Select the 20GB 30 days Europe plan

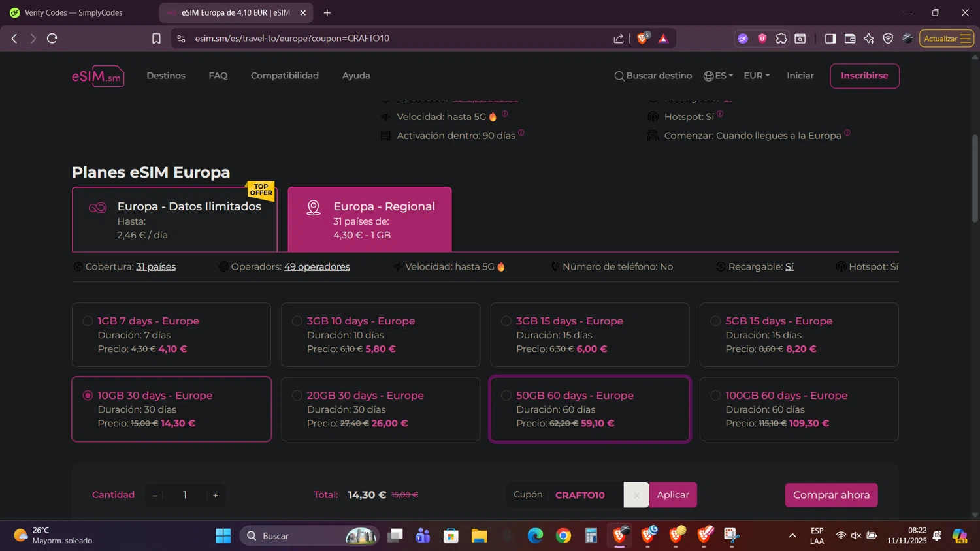click(380, 409)
